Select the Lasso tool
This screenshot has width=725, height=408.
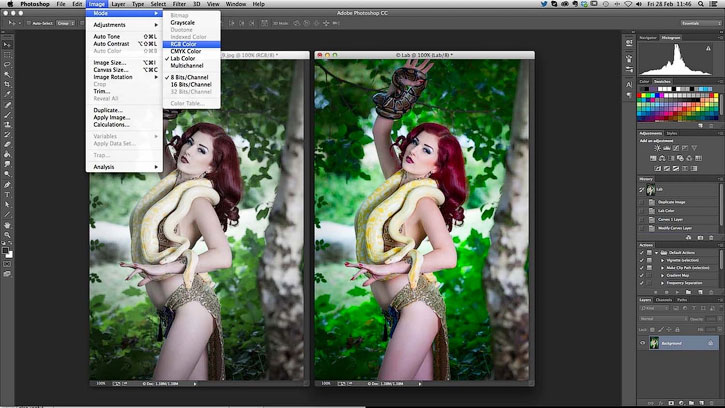[x=7, y=64]
